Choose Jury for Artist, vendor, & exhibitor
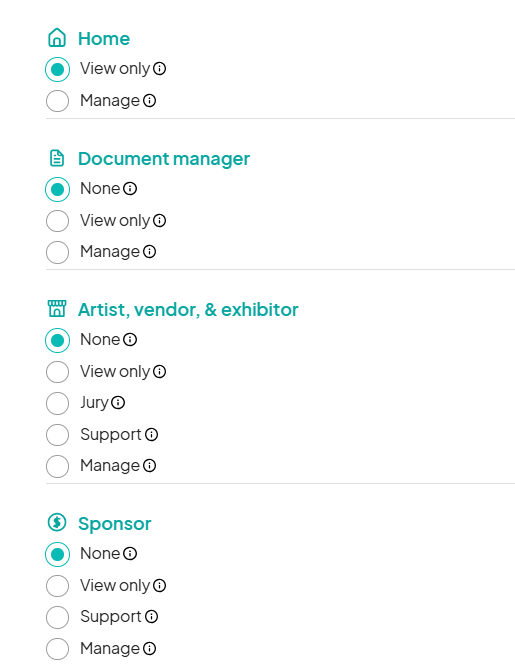The image size is (515, 664). pos(57,403)
